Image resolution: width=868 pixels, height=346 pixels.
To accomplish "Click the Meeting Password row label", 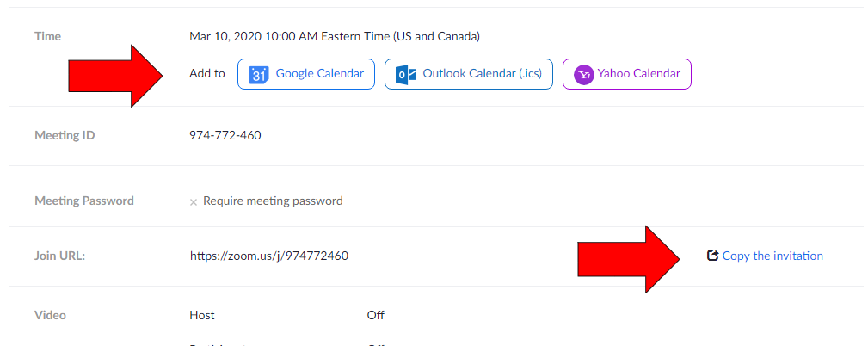I will click(84, 201).
